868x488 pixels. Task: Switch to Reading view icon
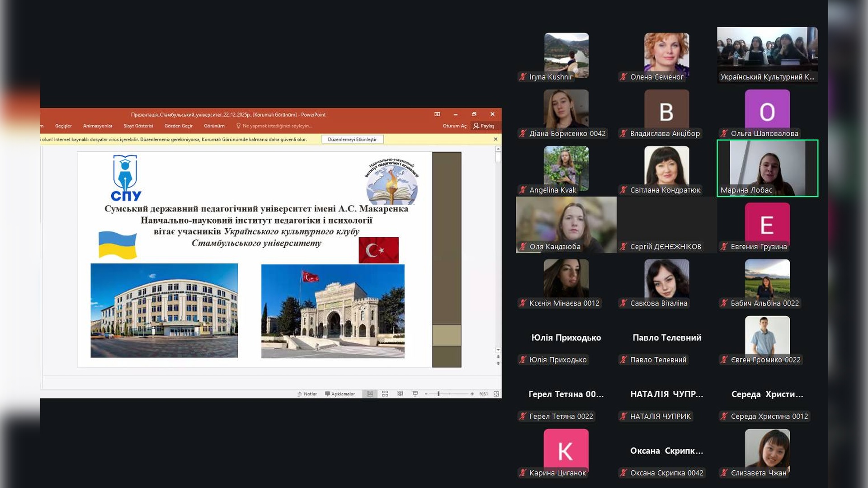(400, 394)
